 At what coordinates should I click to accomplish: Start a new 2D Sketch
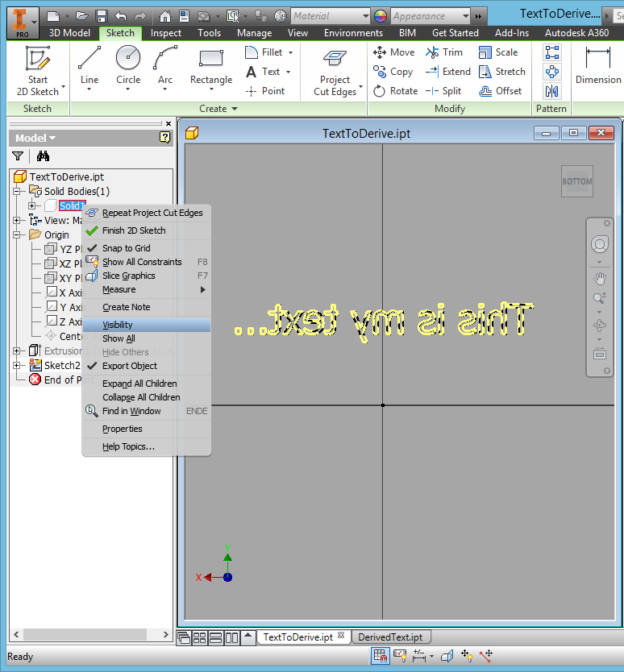coord(38,71)
